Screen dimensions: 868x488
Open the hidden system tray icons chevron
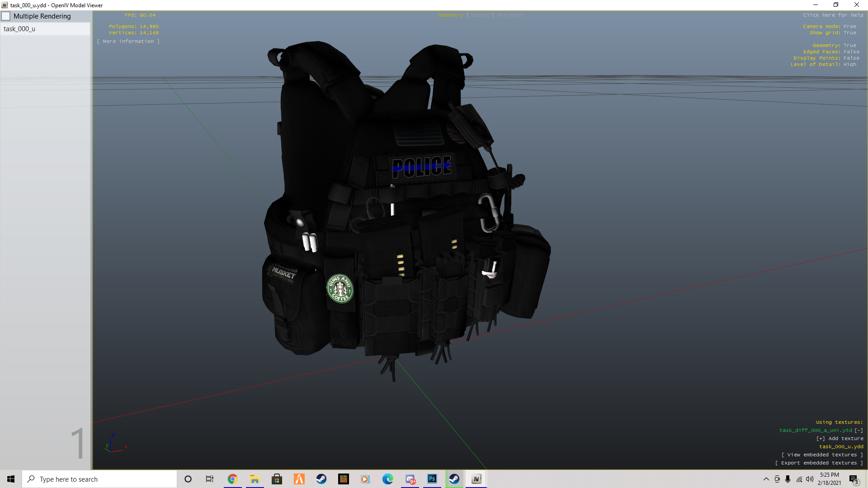[x=766, y=479]
